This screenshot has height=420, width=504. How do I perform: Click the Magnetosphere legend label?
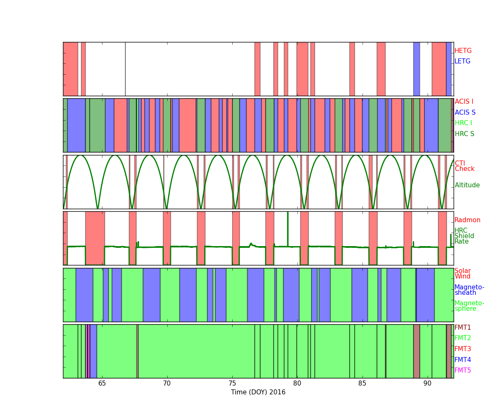pyautogui.click(x=469, y=306)
